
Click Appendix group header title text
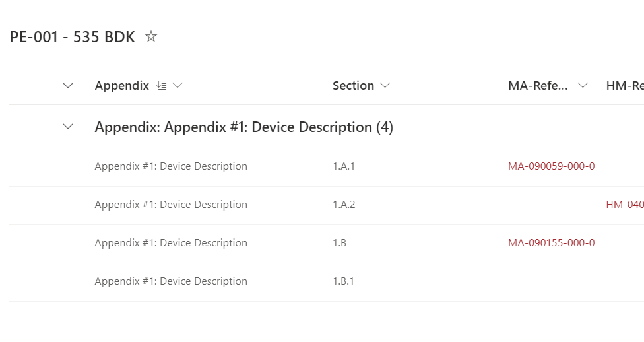pos(243,127)
